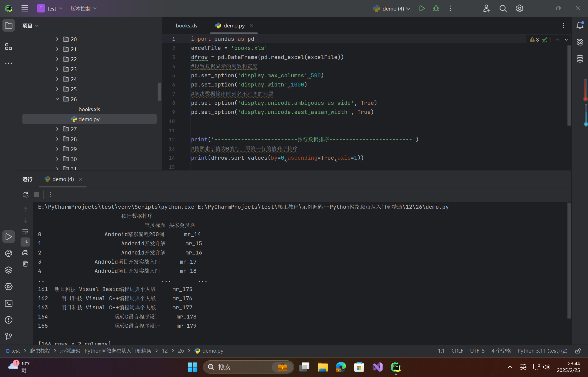Click UTF-8 encoding in status bar
This screenshot has width=588, height=377.
click(477, 351)
